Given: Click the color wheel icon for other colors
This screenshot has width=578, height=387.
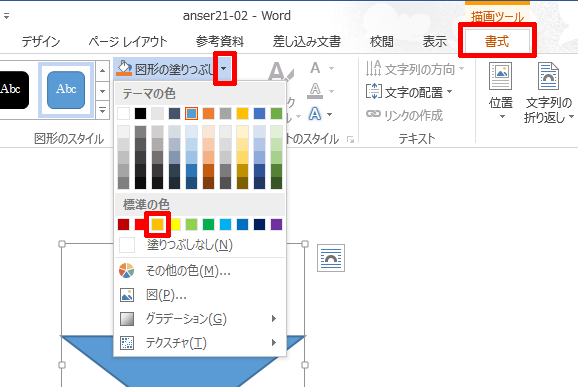Looking at the screenshot, I should (126, 271).
